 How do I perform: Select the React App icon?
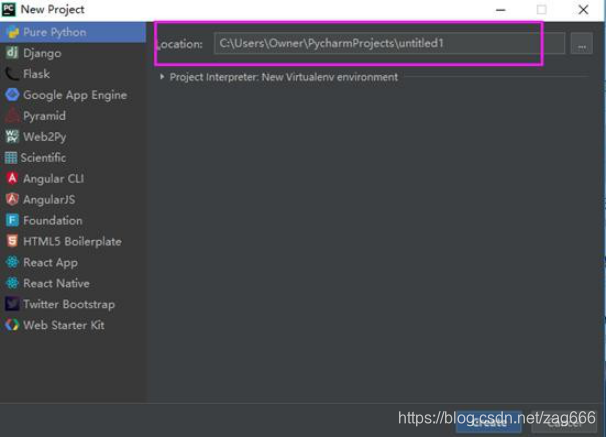(x=12, y=262)
